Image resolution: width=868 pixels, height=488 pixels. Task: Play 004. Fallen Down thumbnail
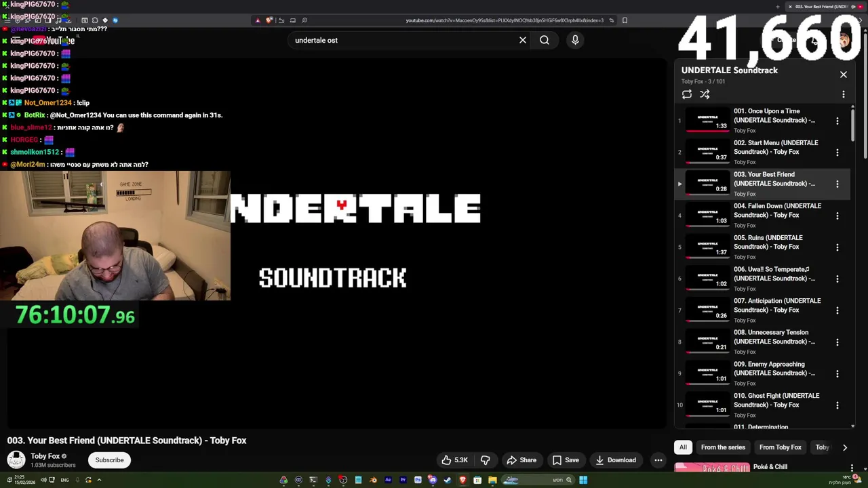coord(707,216)
